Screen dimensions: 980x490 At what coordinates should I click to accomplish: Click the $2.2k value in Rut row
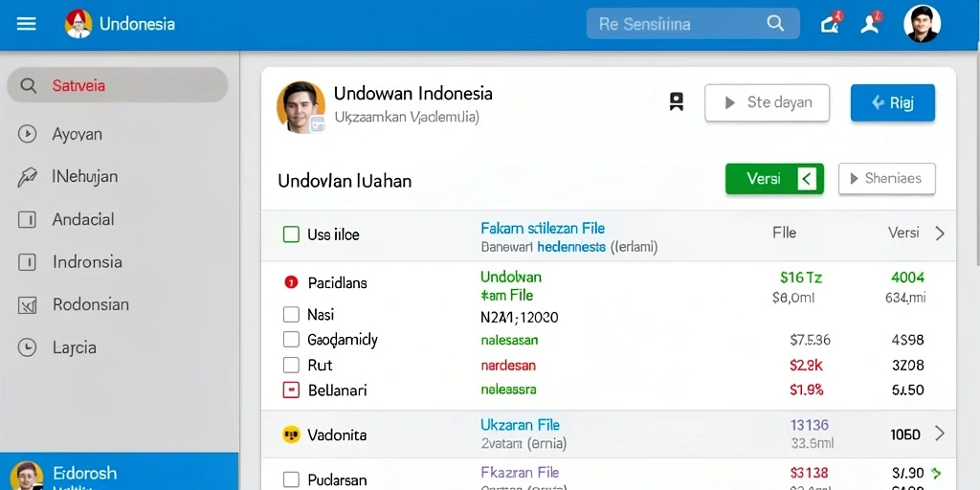(x=807, y=365)
